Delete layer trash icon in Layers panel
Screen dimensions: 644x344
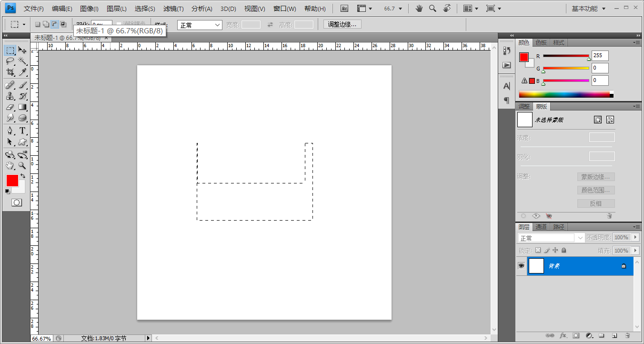coord(627,335)
